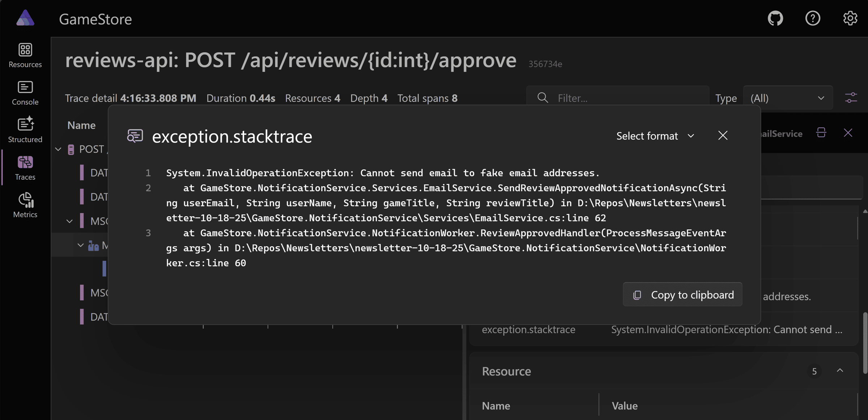Select the Traces navigation item
This screenshot has width=868, height=420.
[x=25, y=167]
